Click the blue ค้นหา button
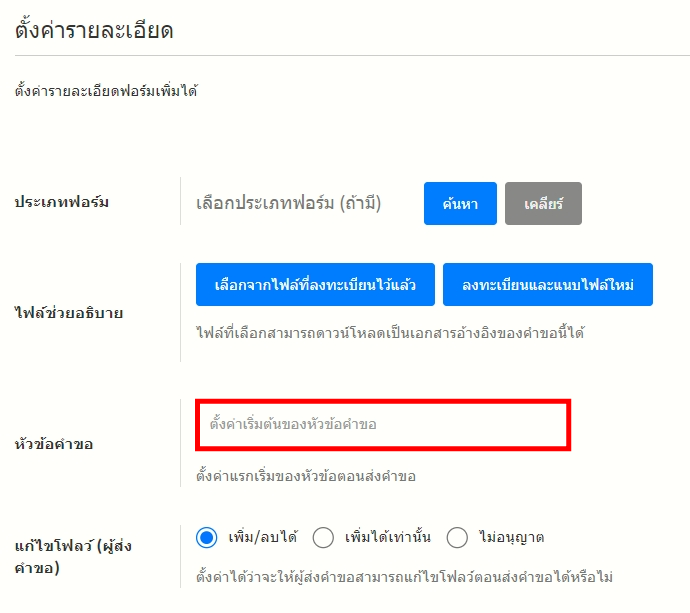This screenshot has height=613, width=690. pyautogui.click(x=460, y=203)
